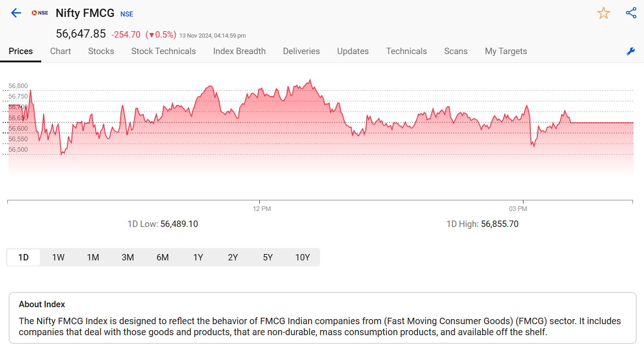Click the NSE exchange link beside title
Viewport: 644px width, 348px height.
(x=127, y=14)
